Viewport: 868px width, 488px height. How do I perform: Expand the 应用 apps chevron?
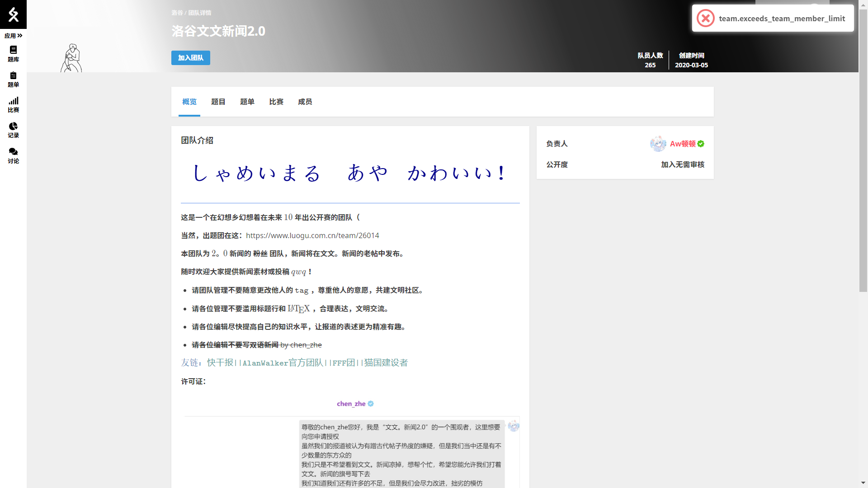point(19,36)
